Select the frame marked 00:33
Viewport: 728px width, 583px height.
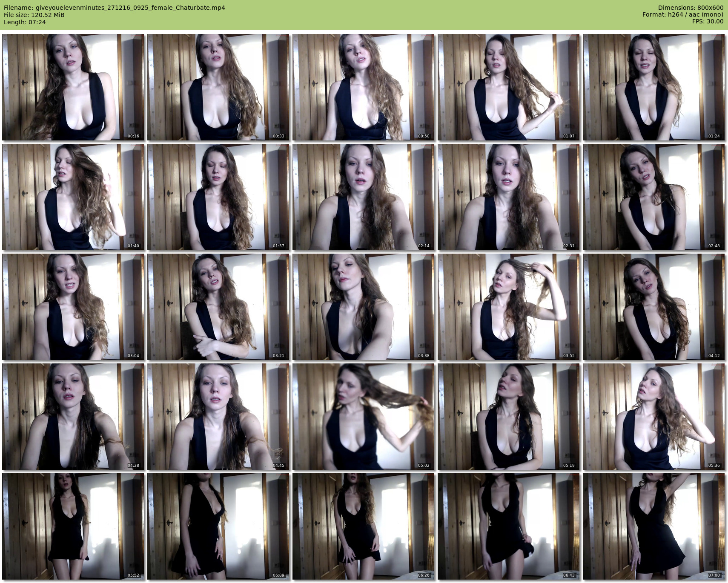pos(218,87)
